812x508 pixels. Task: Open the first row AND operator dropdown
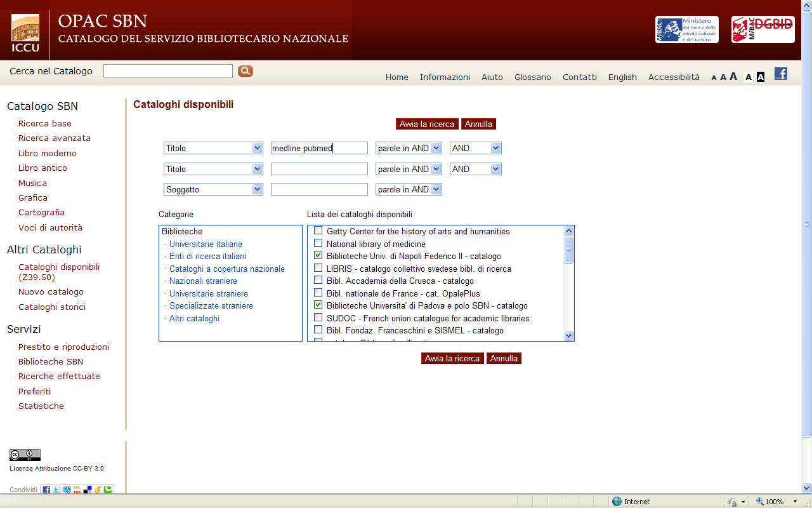point(476,148)
